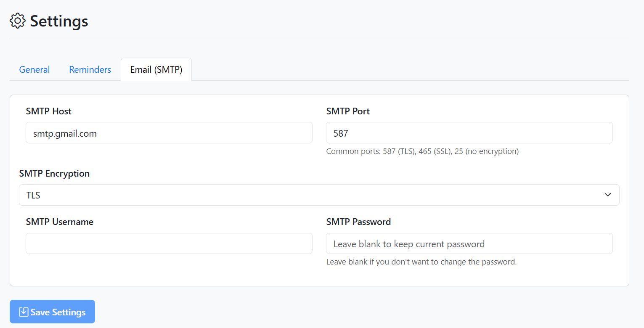This screenshot has width=644, height=328.
Task: Click the SMTP Username label
Action: (x=60, y=222)
